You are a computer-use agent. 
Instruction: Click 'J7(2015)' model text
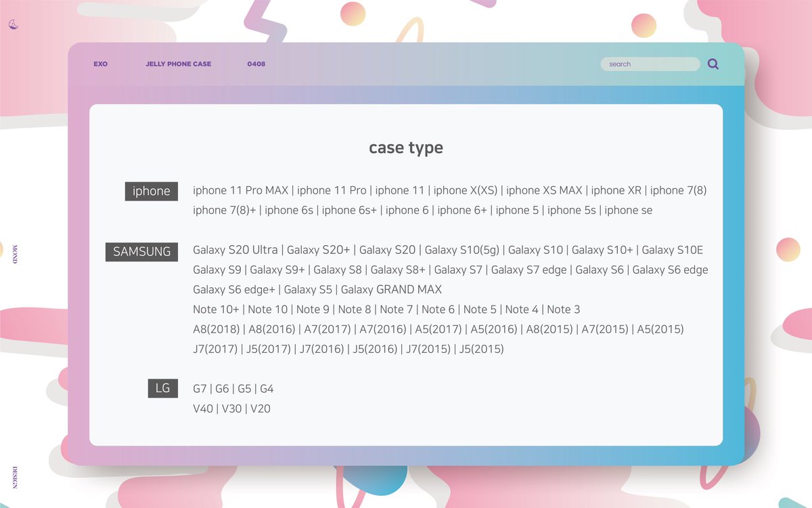click(428, 350)
